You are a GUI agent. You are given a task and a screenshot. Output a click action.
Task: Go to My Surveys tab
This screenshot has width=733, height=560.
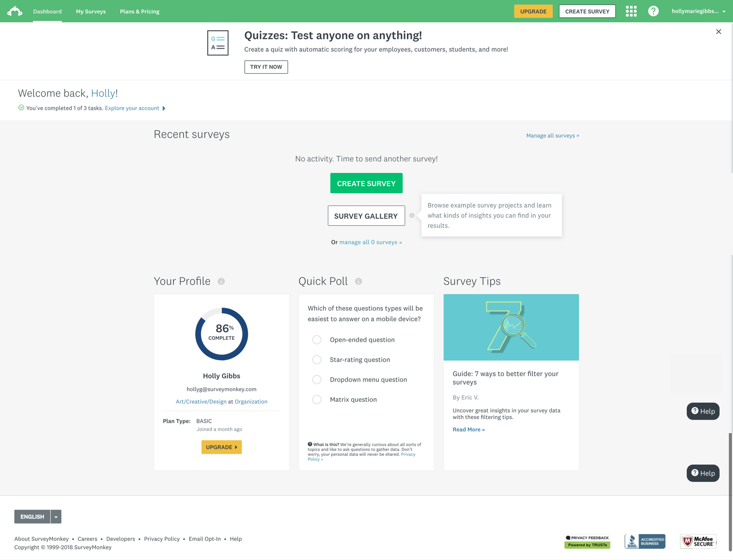[91, 11]
